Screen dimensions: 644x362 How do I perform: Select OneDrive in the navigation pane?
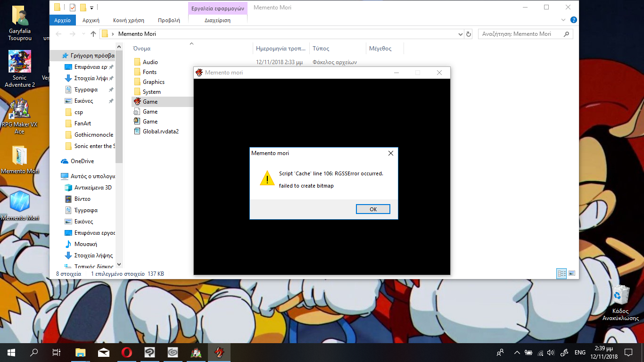[x=82, y=161]
